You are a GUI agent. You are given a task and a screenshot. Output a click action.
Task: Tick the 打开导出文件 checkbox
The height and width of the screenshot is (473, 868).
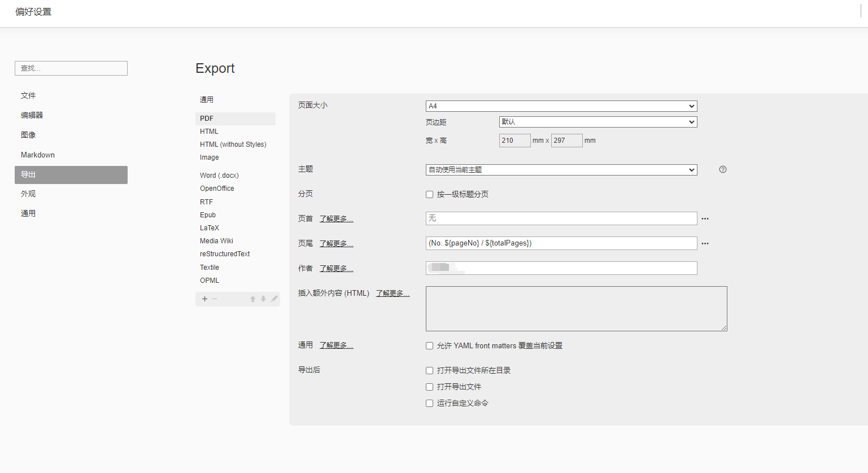pyautogui.click(x=429, y=387)
